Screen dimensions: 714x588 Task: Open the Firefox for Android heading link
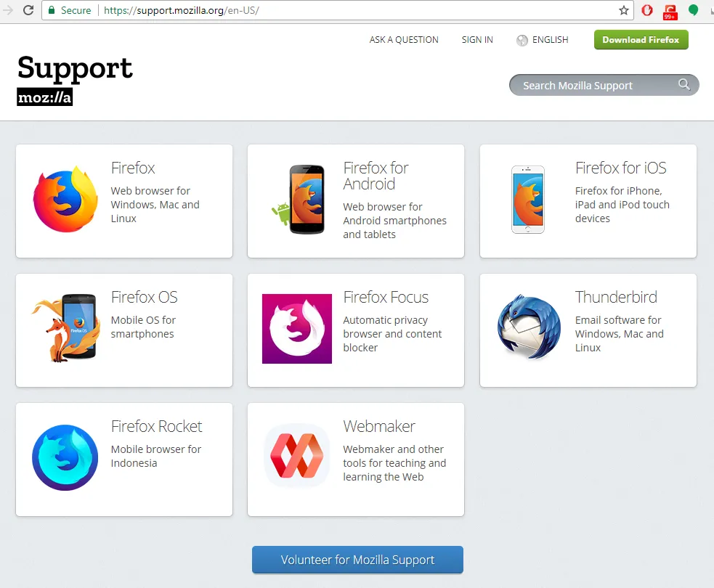[376, 176]
